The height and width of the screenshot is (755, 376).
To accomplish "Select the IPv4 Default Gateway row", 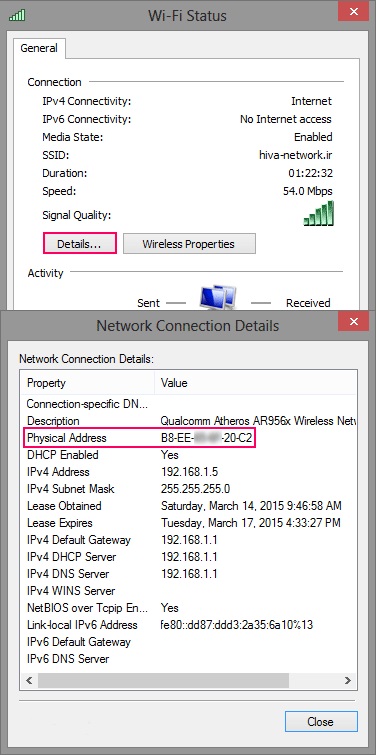I will tap(188, 540).
